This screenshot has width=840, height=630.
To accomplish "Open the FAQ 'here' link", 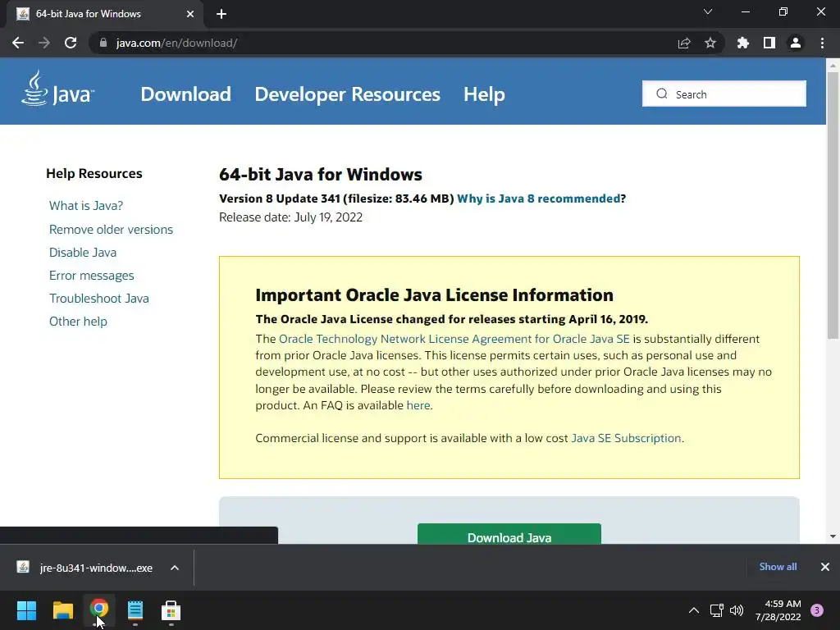I will [x=418, y=405].
